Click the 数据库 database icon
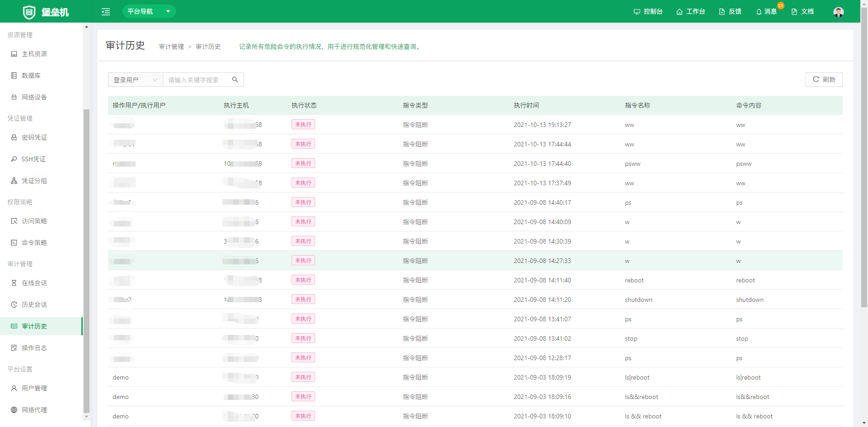This screenshot has height=427, width=868. (x=14, y=75)
